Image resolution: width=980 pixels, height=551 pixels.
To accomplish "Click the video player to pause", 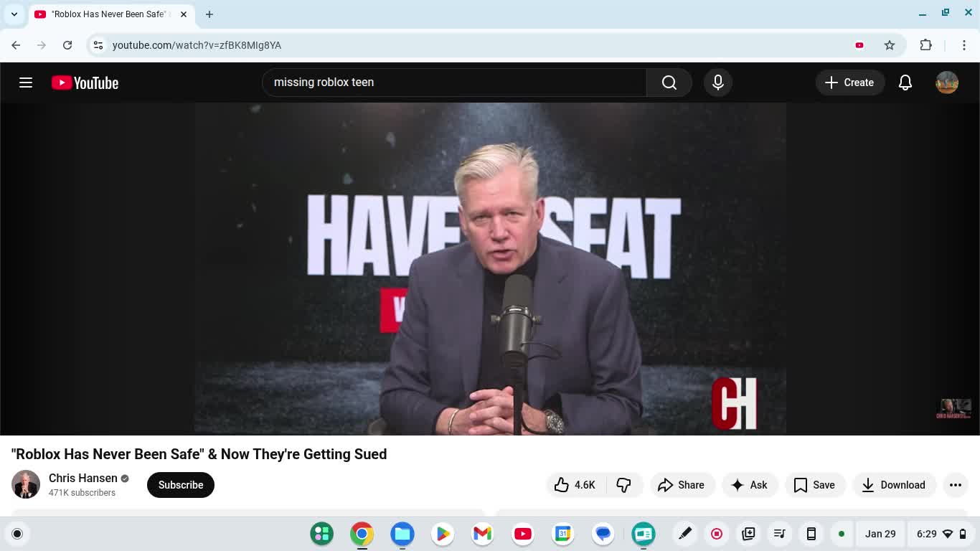I will pyautogui.click(x=490, y=269).
